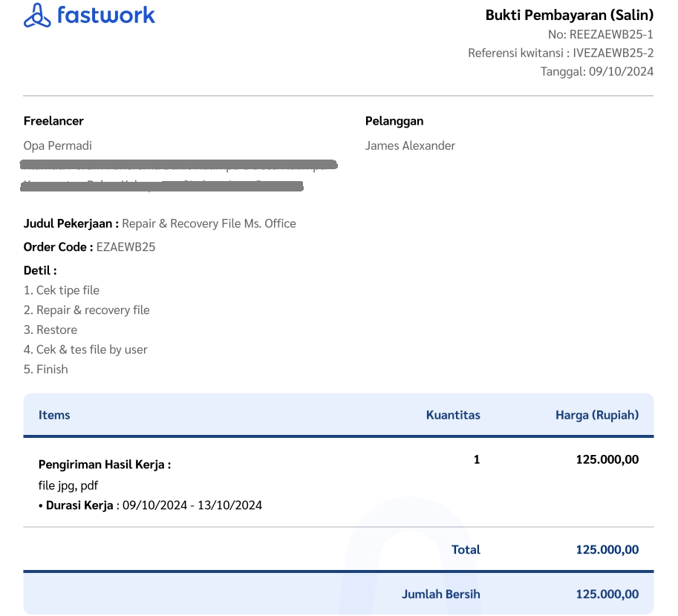Click the Restore detail line
Viewport: 678px width, 616px height.
click(x=50, y=330)
